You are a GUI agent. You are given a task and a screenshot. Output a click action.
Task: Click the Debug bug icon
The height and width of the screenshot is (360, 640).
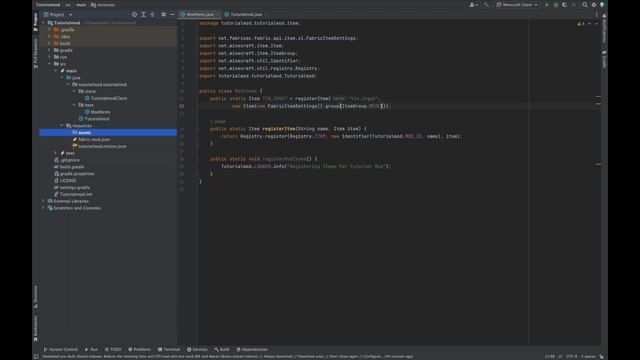click(x=556, y=5)
